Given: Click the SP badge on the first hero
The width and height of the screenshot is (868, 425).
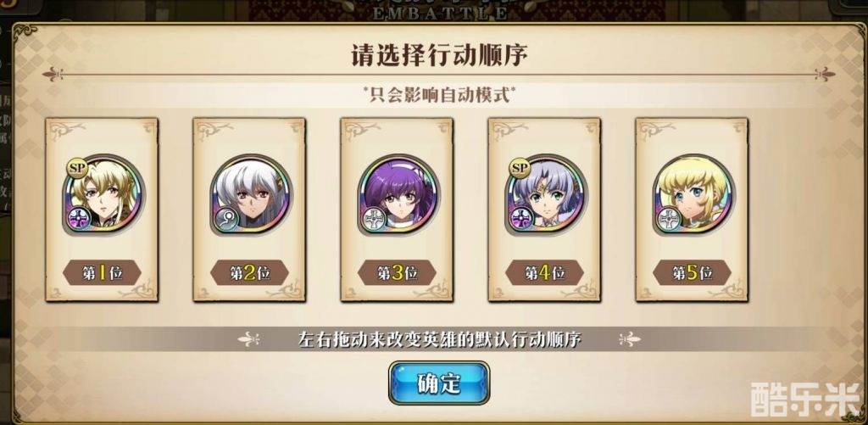Looking at the screenshot, I should (x=77, y=169).
